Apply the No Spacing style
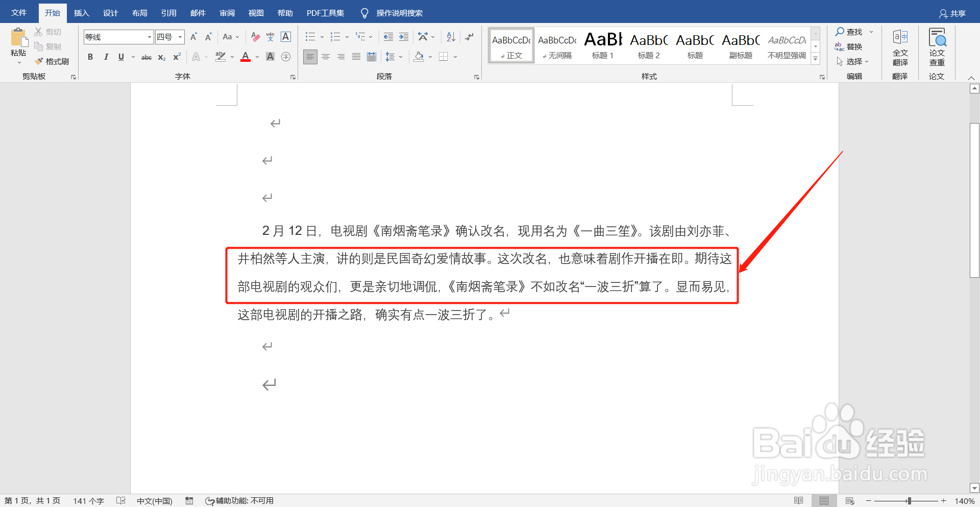 [557, 45]
